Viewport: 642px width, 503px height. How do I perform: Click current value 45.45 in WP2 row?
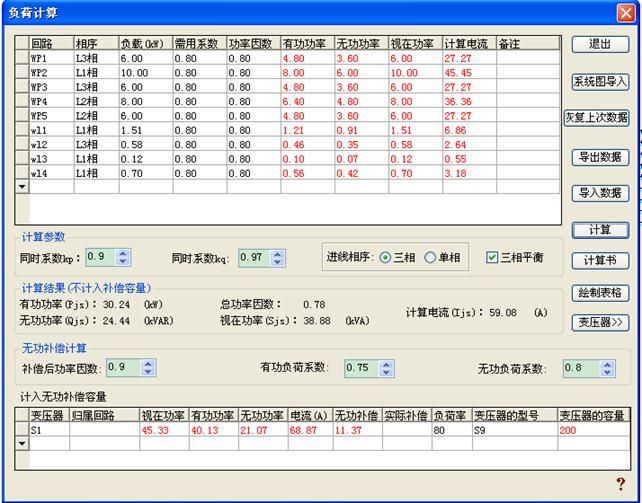tap(470, 72)
